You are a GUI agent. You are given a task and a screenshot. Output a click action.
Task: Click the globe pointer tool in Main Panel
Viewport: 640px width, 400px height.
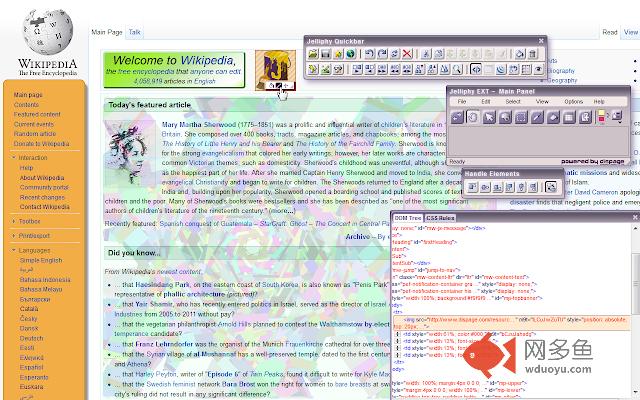(x=505, y=118)
